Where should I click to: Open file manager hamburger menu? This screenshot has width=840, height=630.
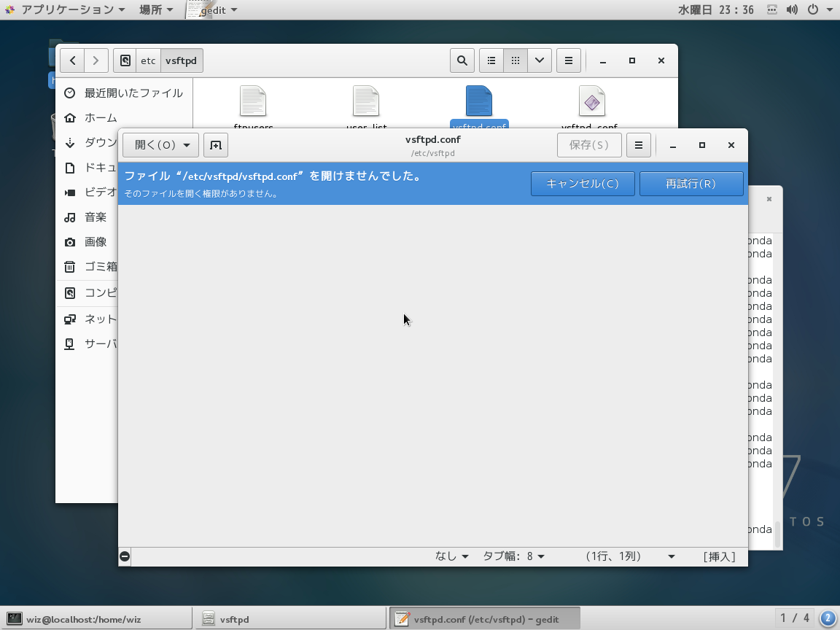[569, 61]
